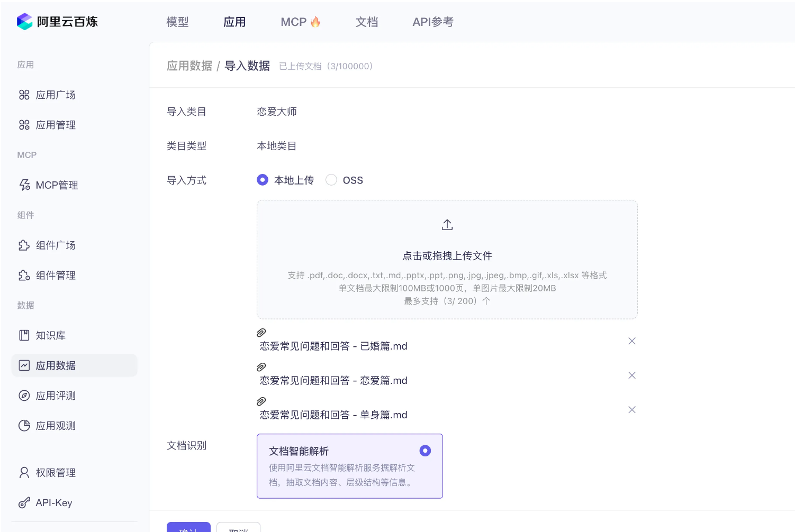Go back via 应用数据 breadcrumb
This screenshot has width=795, height=532.
[189, 66]
